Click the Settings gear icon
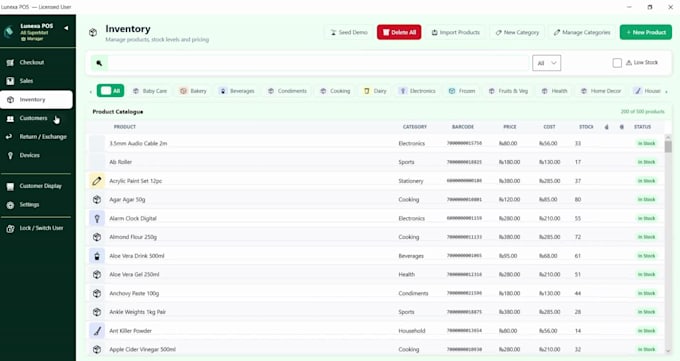Screen dimensions: 680x361 [x=10, y=205]
